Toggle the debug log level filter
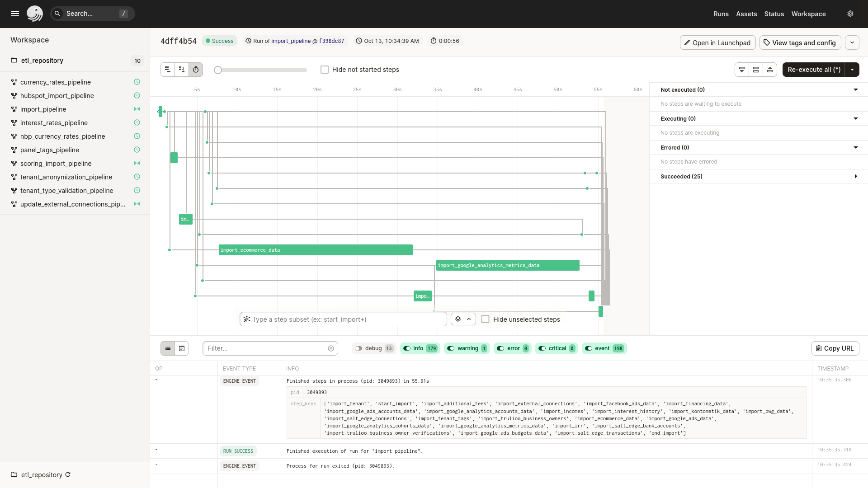 pos(359,348)
